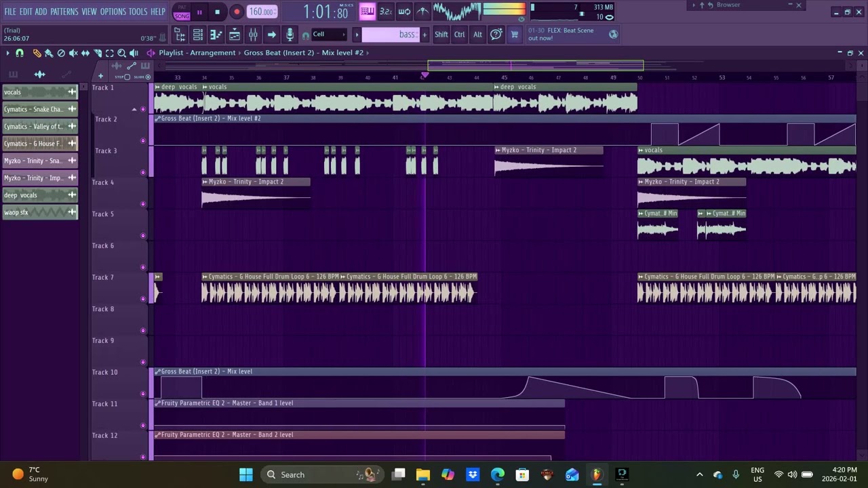Open the help chat icon
This screenshot has height=488, width=868.
point(496,35)
